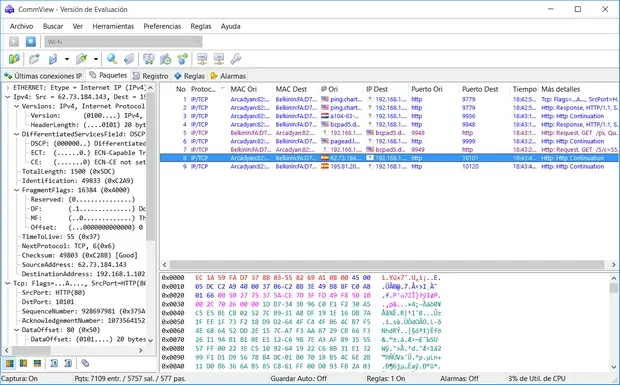Expand the ETHERNET tree node
The height and width of the screenshot is (385, 620).
pos(8,88)
